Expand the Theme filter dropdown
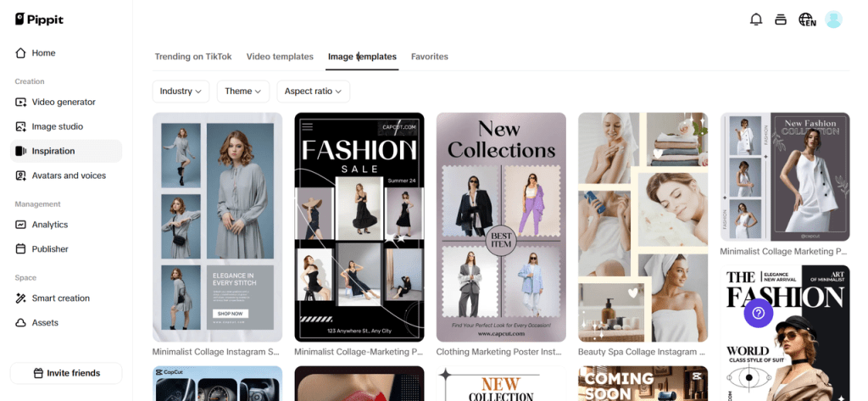This screenshot has height=401, width=868. (x=243, y=92)
